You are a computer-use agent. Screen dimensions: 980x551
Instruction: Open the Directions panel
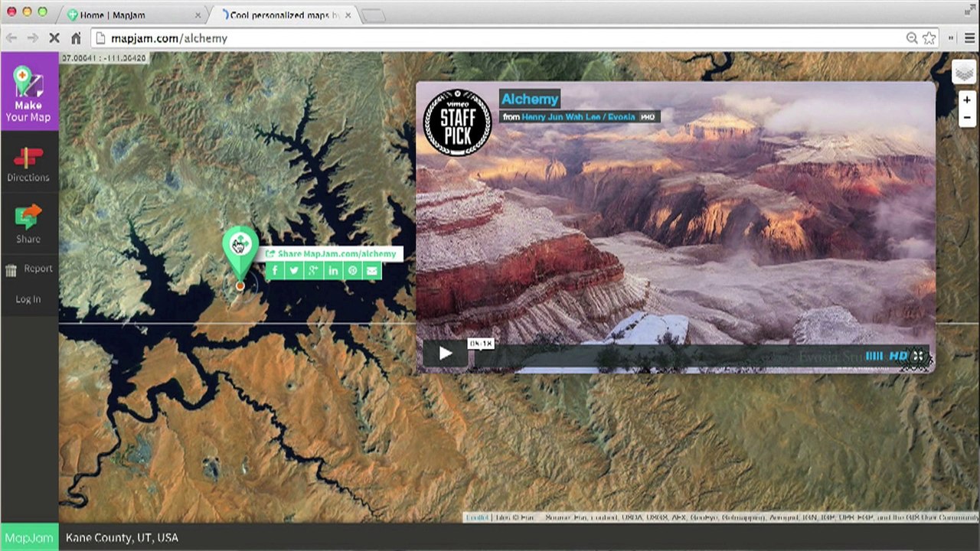[28, 165]
